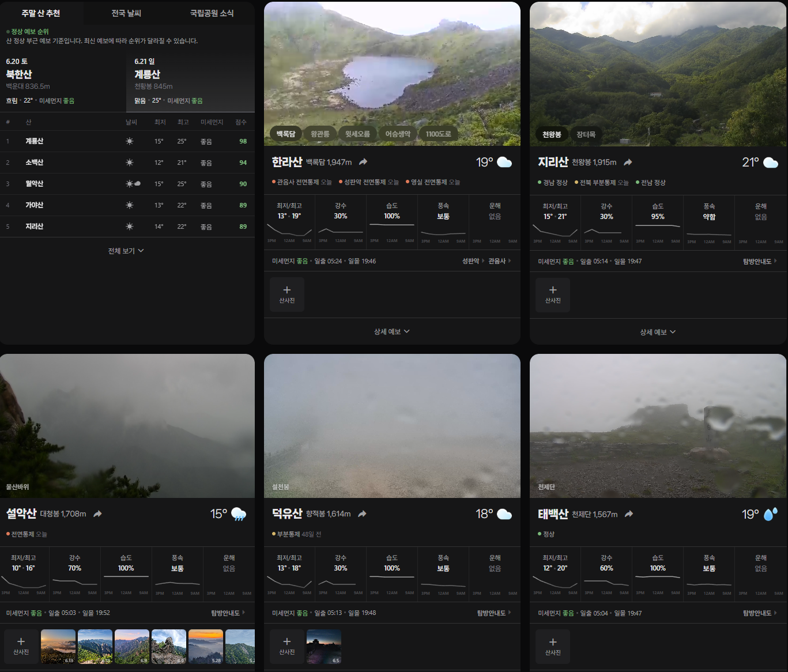Switch 지리산 camera to 장터목
Viewport: 788px width, 672px height.
coord(586,134)
